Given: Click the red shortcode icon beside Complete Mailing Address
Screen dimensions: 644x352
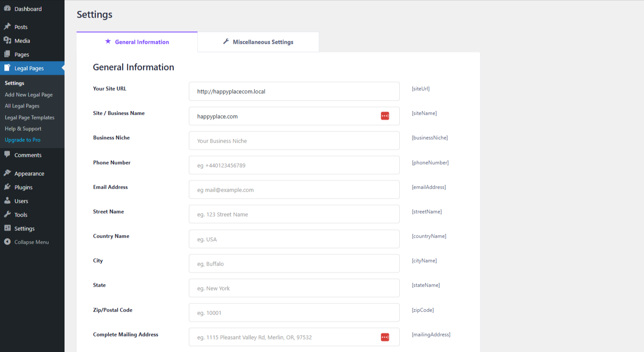Looking at the screenshot, I should [x=385, y=337].
